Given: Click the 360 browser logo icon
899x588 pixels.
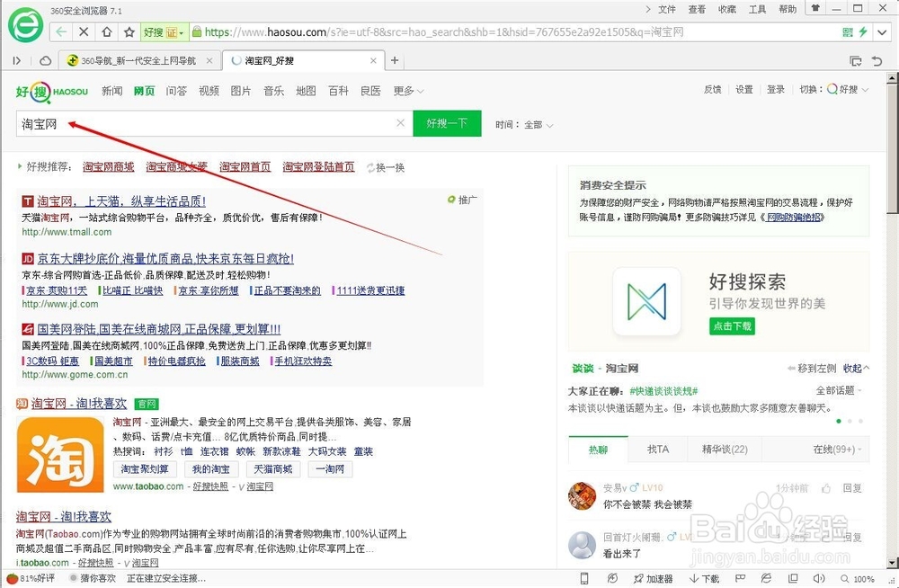Looking at the screenshot, I should [25, 24].
